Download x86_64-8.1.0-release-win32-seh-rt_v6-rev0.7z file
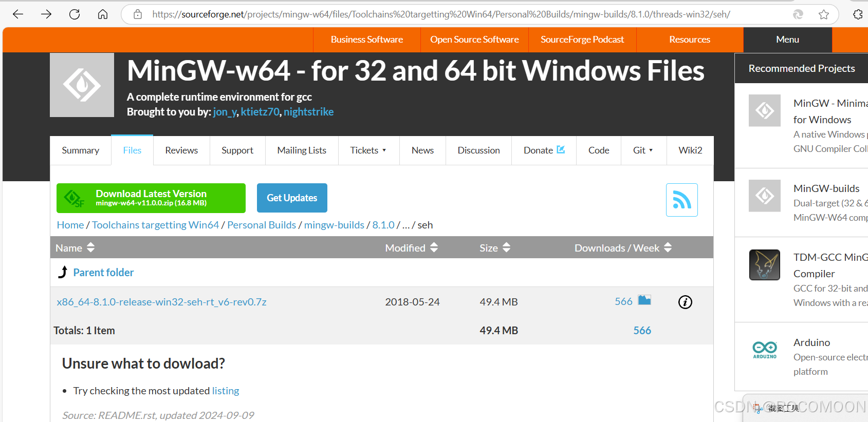 pyautogui.click(x=161, y=302)
